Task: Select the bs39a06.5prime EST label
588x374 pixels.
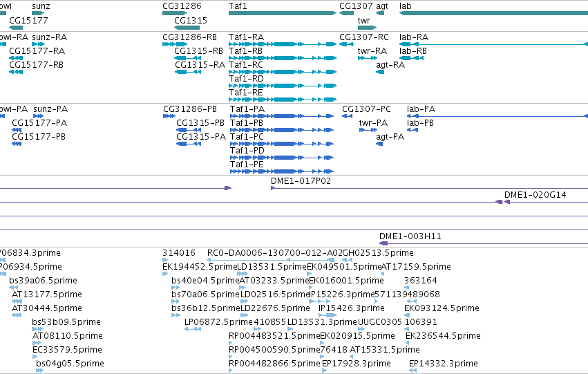Action: click(43, 281)
